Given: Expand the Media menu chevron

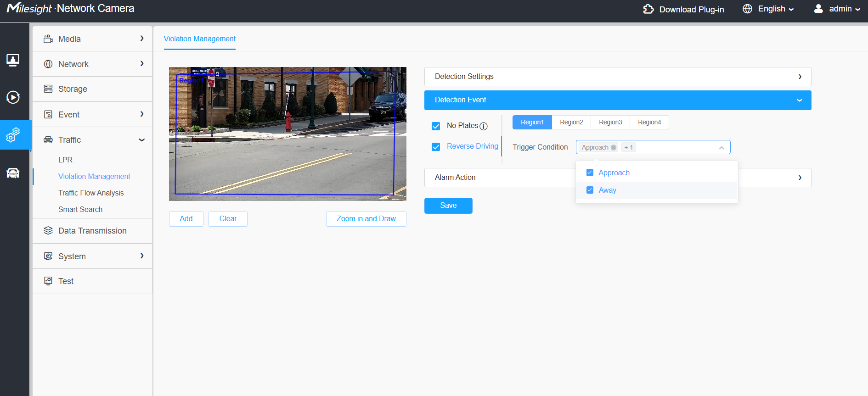Looking at the screenshot, I should pyautogui.click(x=142, y=39).
